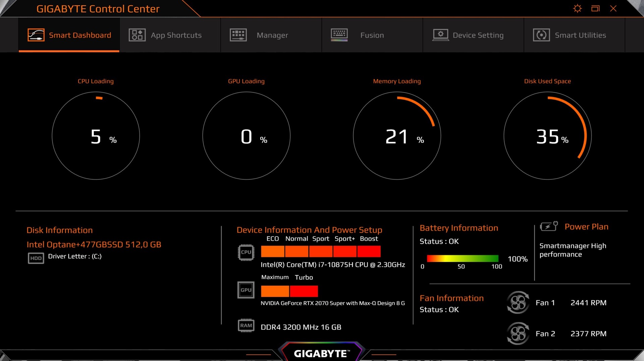
Task: Click the Device Setting laptop icon
Action: [440, 35]
